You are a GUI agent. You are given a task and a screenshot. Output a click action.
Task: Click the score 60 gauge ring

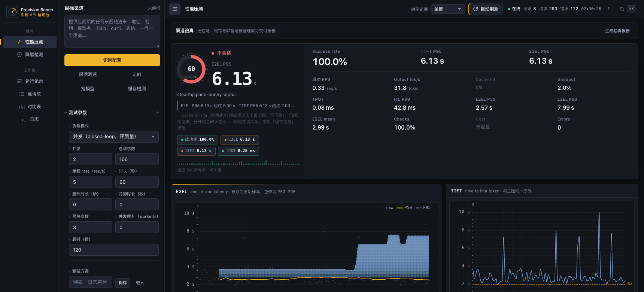191,69
